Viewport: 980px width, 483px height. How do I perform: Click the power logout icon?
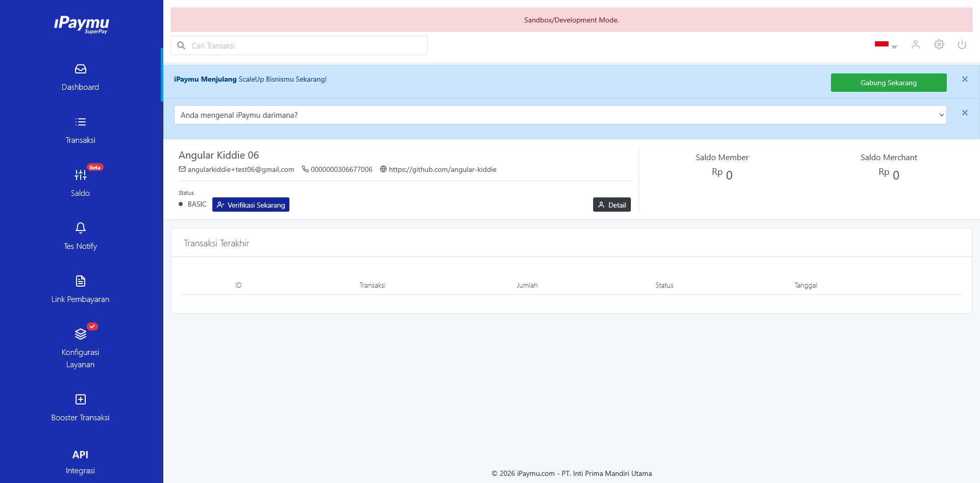pyautogui.click(x=962, y=44)
